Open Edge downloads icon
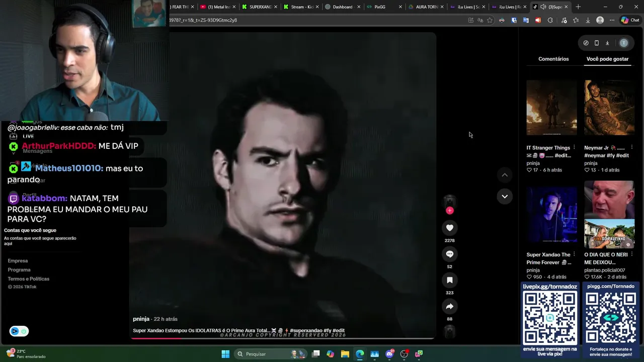The image size is (644, 362). (588, 20)
